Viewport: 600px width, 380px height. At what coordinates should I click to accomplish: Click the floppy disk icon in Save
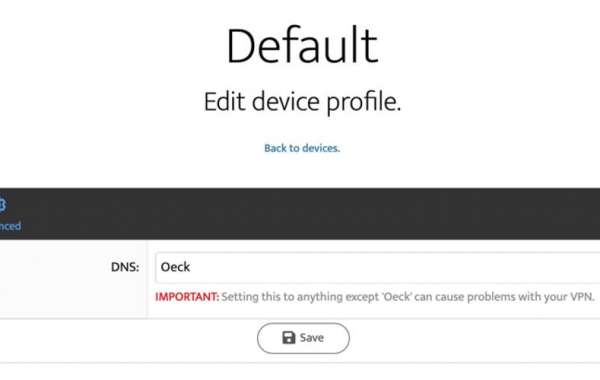289,338
